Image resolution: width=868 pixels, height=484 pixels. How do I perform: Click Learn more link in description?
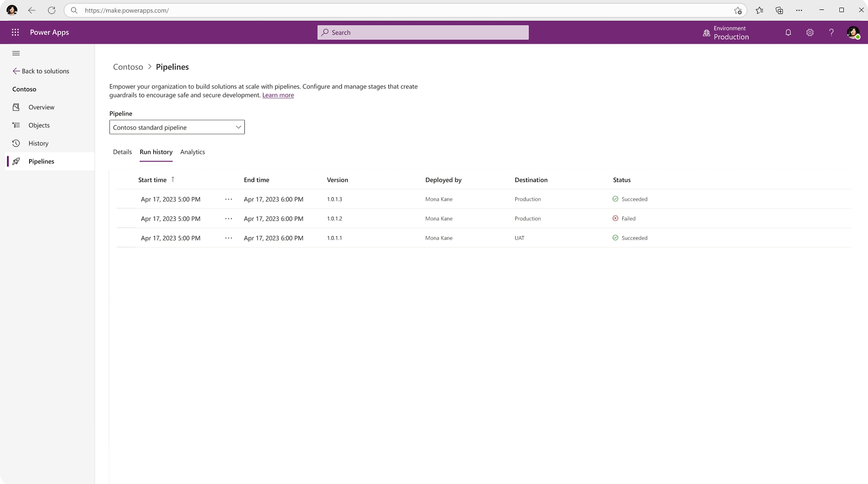[x=278, y=95]
